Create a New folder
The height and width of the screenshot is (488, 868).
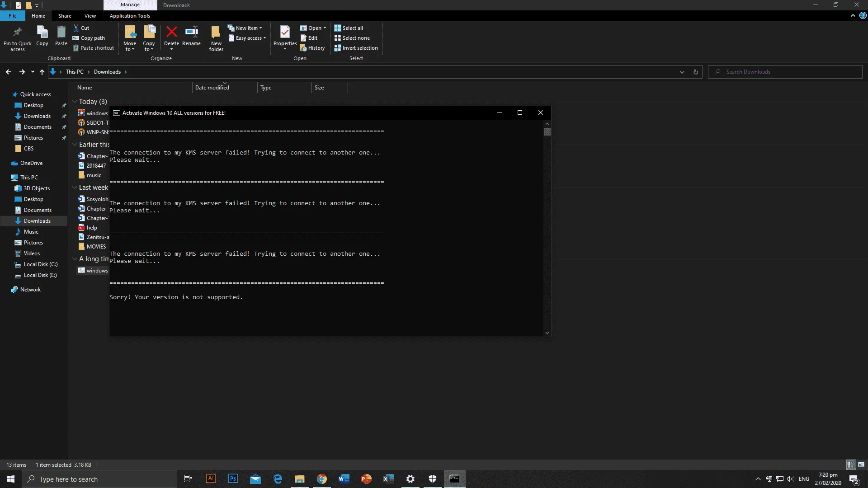216,38
